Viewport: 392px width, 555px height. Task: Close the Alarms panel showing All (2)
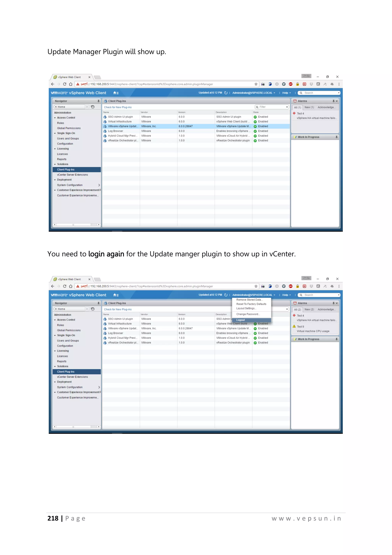337,303
